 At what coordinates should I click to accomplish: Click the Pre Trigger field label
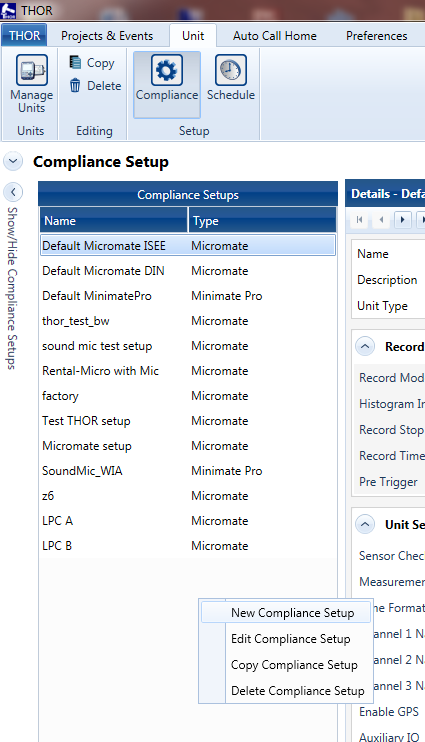tap(388, 482)
